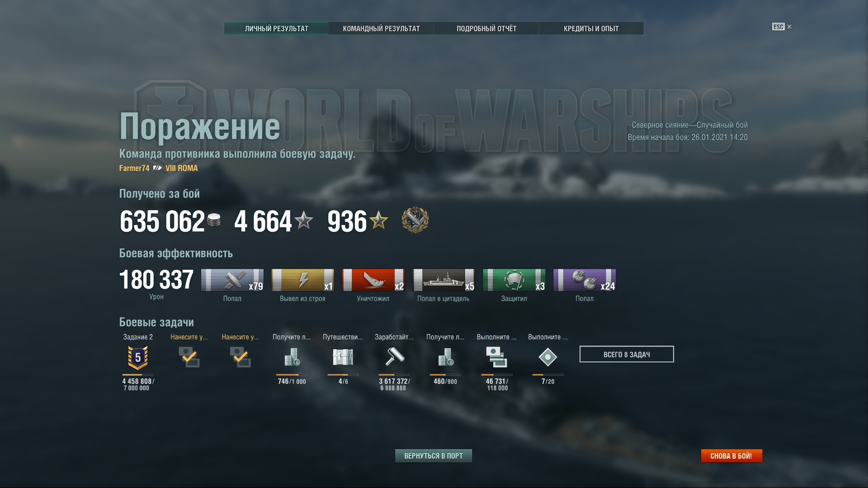Viewport: 868px width, 488px height.
Task: Select the x79 main battery hits ribbon
Action: 232,280
